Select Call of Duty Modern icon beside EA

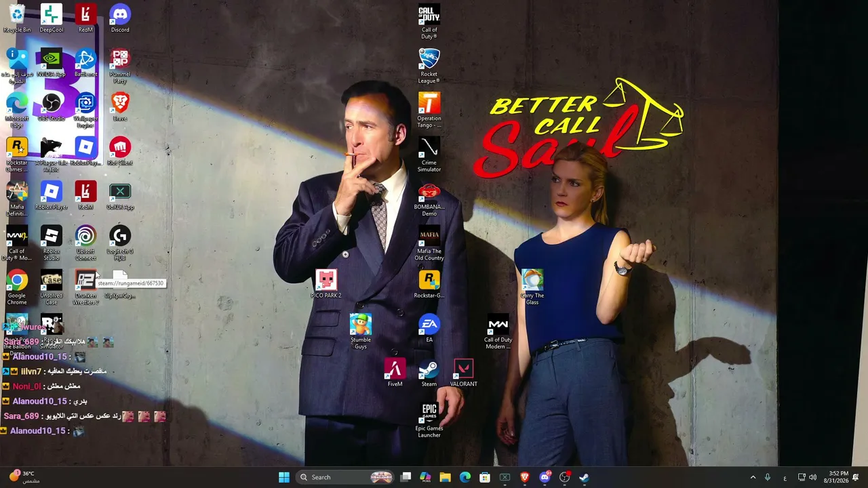coord(498,332)
